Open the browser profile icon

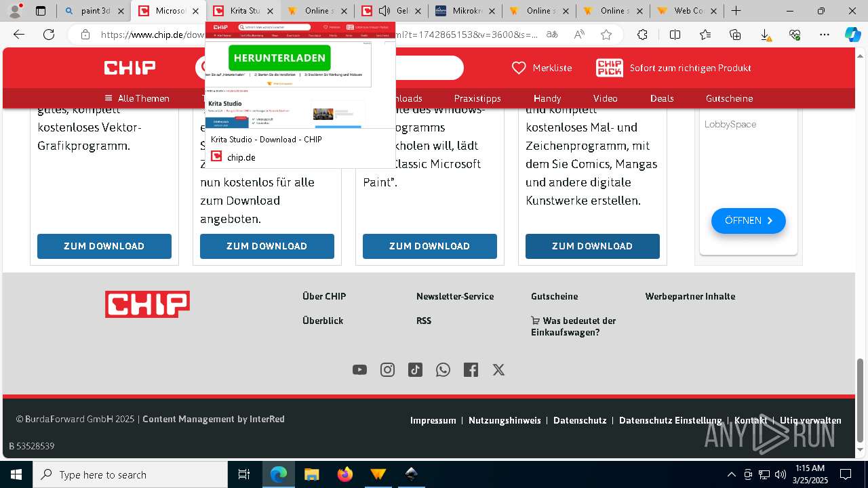pyautogui.click(x=14, y=11)
